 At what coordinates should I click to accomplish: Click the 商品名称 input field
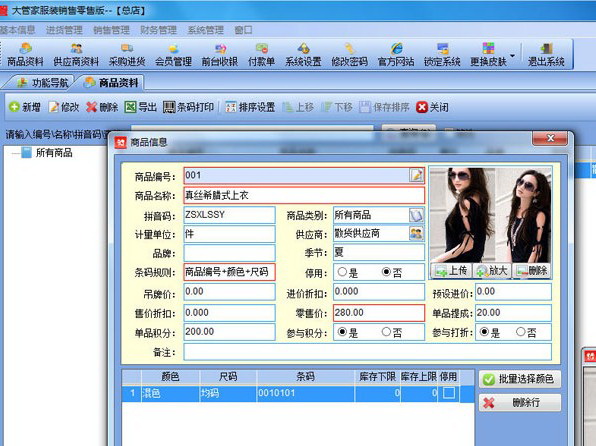(304, 195)
